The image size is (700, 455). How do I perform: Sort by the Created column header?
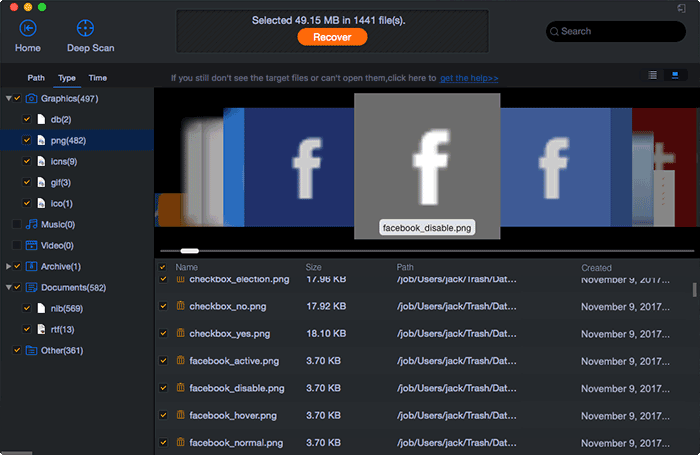click(x=596, y=268)
